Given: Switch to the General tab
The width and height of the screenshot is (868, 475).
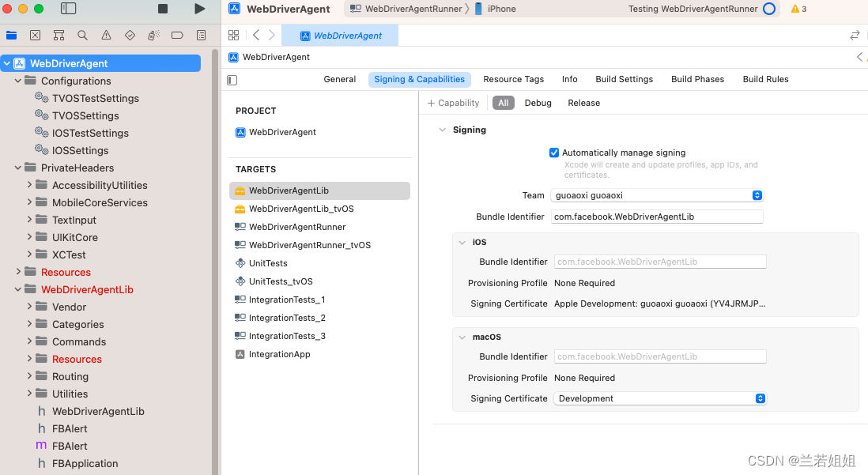Looking at the screenshot, I should (x=339, y=79).
